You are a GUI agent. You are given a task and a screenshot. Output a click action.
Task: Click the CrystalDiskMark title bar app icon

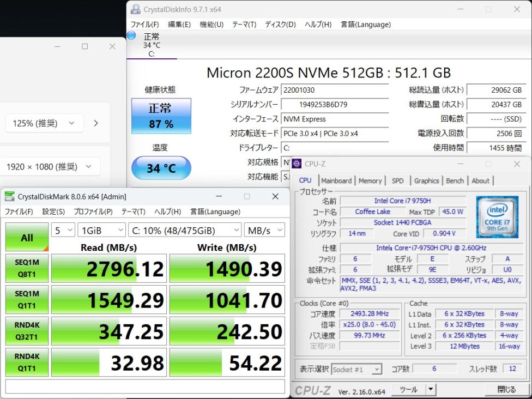pos(10,197)
